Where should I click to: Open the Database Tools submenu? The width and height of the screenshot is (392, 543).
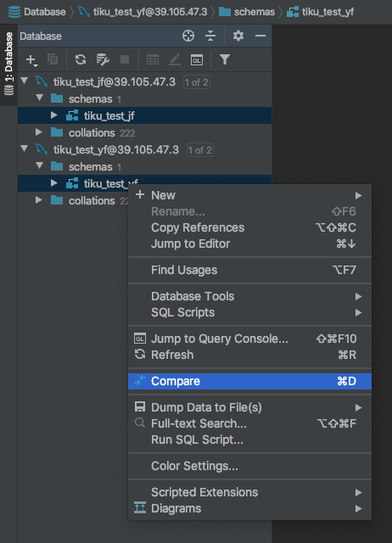coord(249,296)
